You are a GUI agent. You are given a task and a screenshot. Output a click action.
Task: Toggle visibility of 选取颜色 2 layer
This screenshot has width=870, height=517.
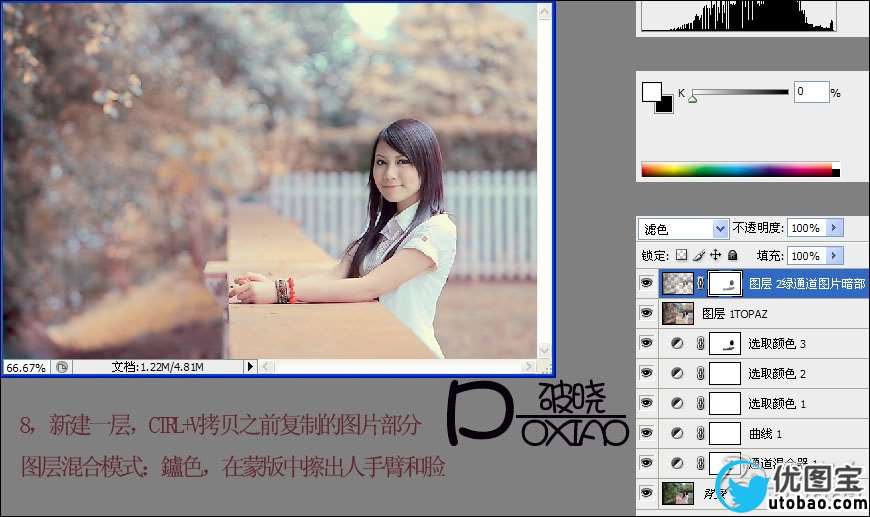646,373
